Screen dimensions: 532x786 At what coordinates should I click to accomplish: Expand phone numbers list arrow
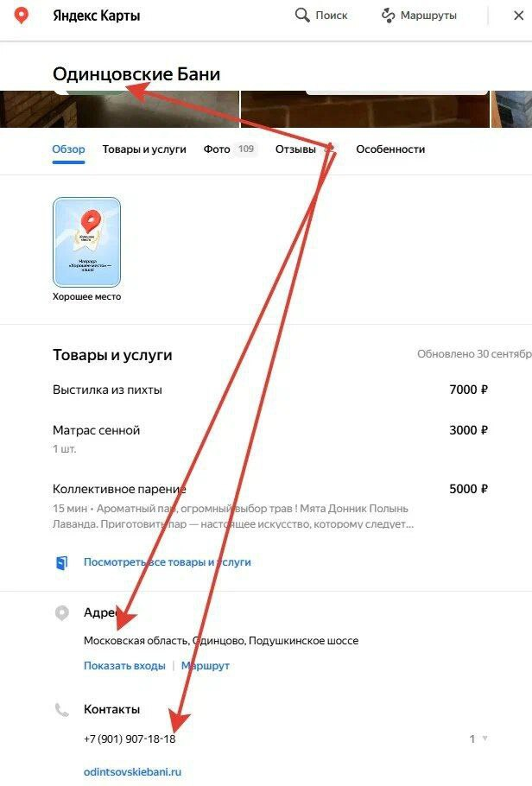click(x=484, y=738)
